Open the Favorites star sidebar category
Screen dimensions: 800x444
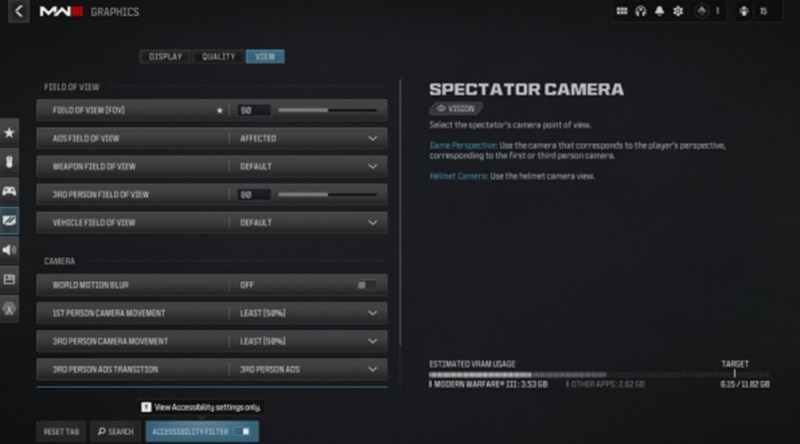(9, 133)
